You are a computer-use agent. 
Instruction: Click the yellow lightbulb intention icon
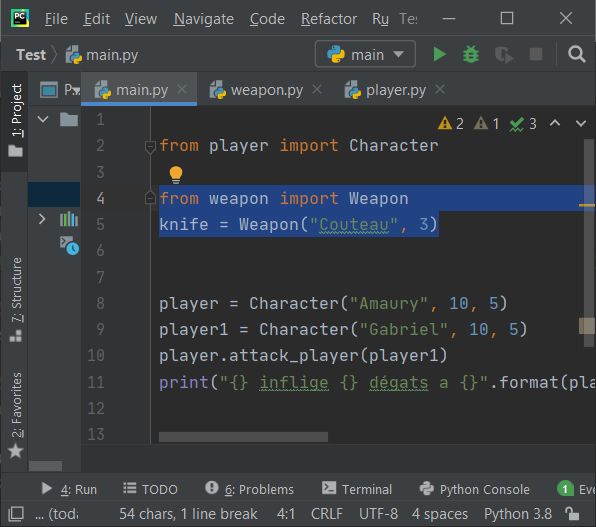tap(176, 175)
